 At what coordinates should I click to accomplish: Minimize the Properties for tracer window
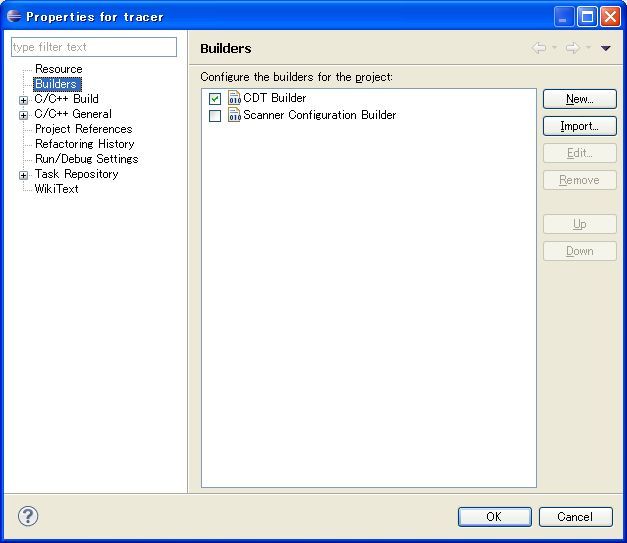tap(564, 17)
